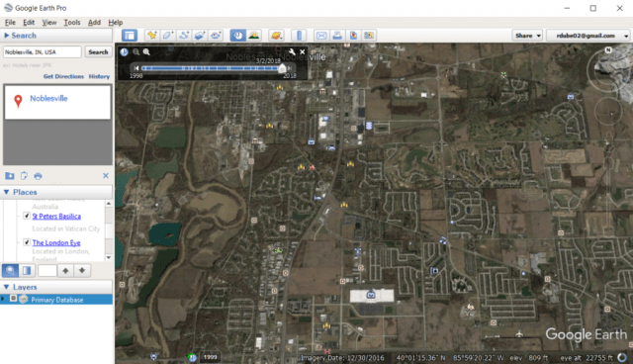Collapse the Places panel
Viewport: 633px width, 364px height.
coord(7,192)
